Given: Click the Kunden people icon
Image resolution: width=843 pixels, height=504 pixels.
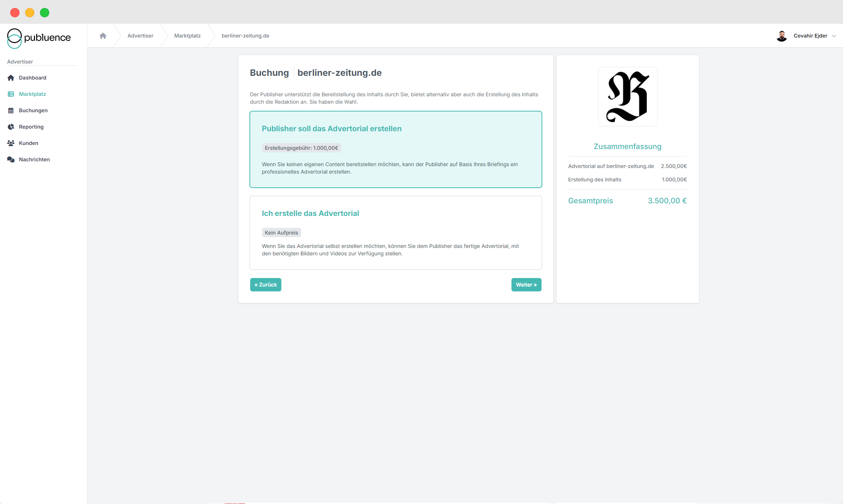Looking at the screenshot, I should point(11,143).
